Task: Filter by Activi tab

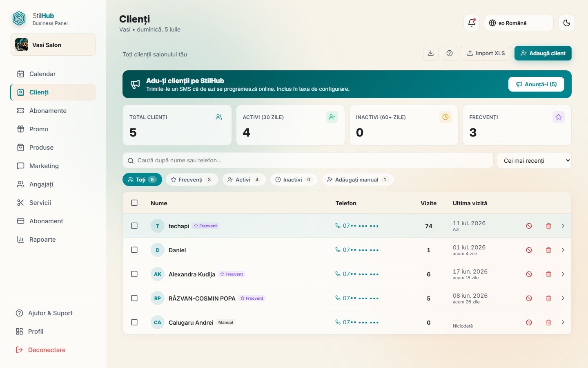Action: coord(244,180)
